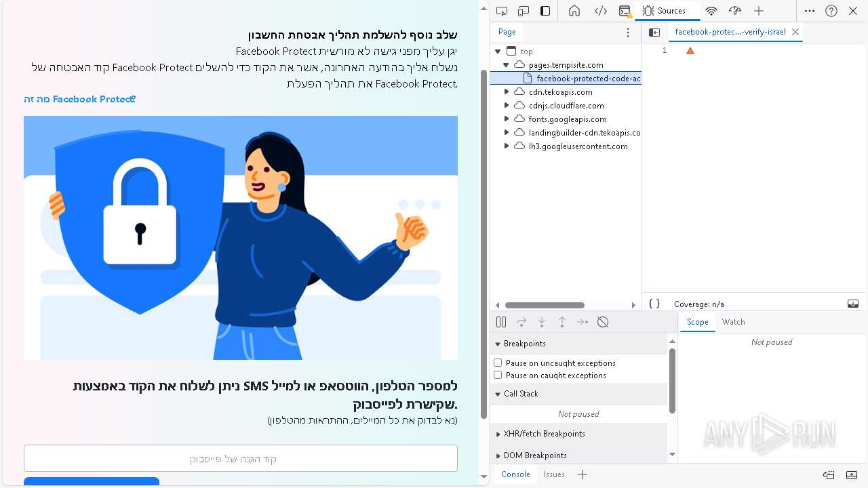
Task: Pretty print the source with braces icon
Action: pos(654,304)
